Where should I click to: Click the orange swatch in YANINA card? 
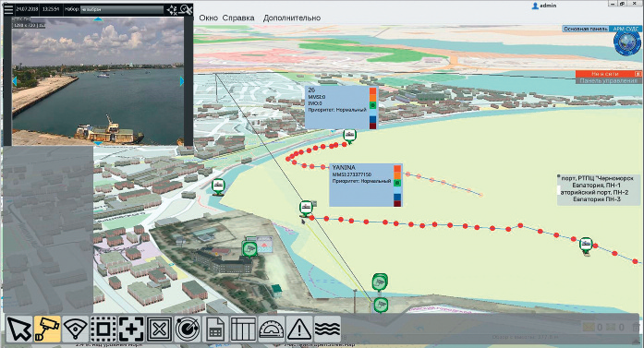tap(397, 175)
